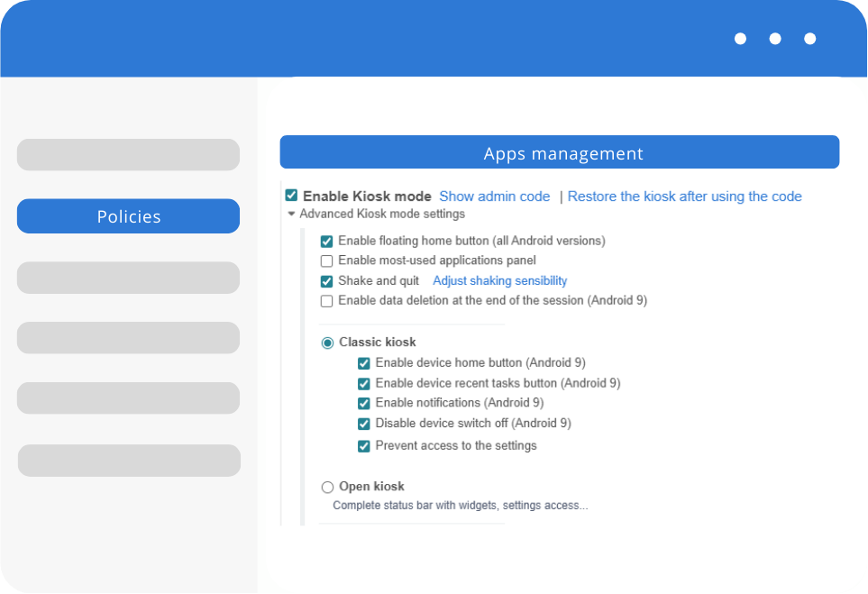868x594 pixels.
Task: Select the Open kiosk radio button
Action: (327, 487)
